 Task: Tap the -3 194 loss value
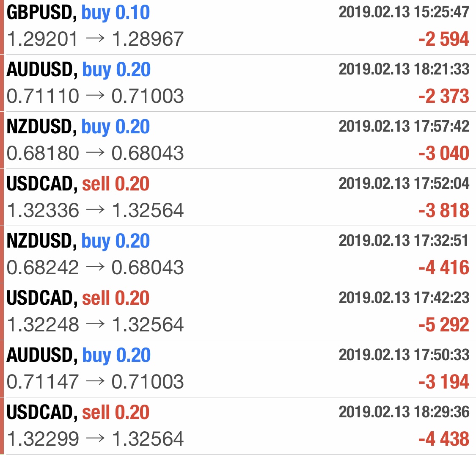[443, 382]
